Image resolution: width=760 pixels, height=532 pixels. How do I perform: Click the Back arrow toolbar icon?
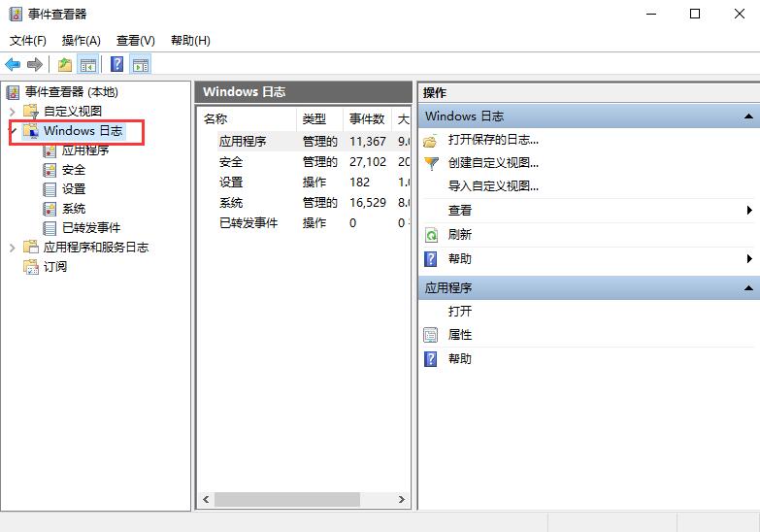pyautogui.click(x=13, y=65)
